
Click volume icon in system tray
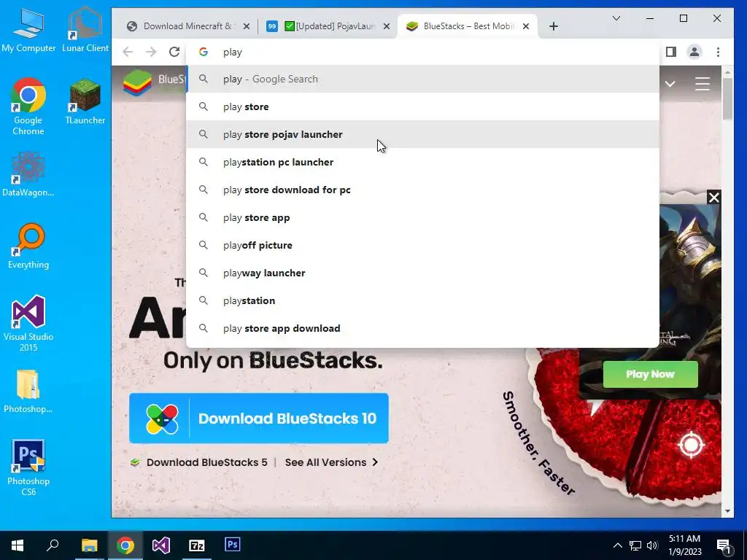tap(653, 545)
